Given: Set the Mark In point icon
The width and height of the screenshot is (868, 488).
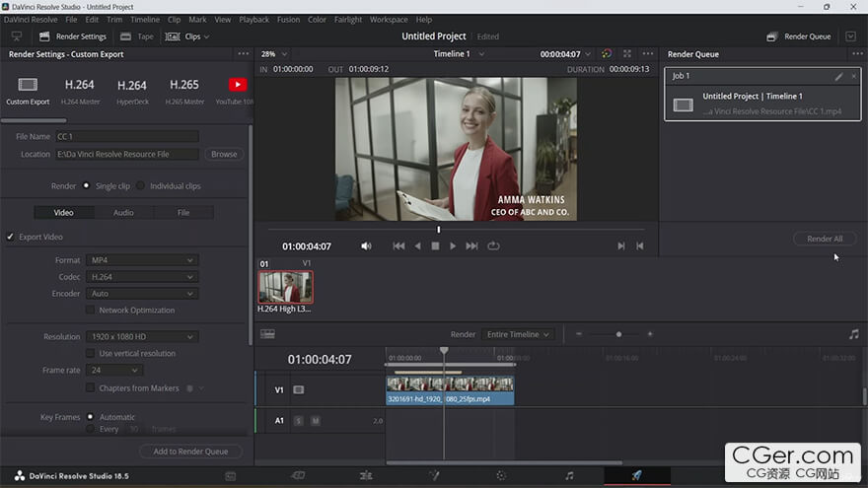Looking at the screenshot, I should (621, 245).
